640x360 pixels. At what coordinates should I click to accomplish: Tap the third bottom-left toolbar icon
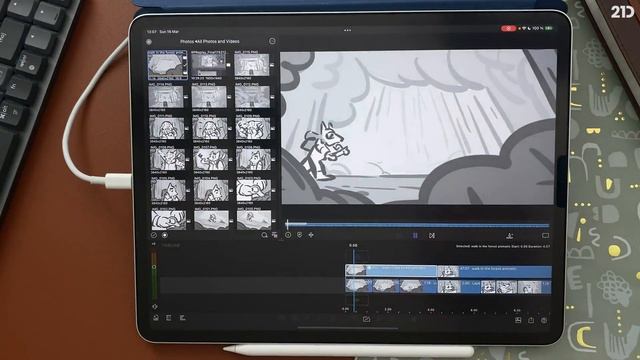click(x=182, y=318)
